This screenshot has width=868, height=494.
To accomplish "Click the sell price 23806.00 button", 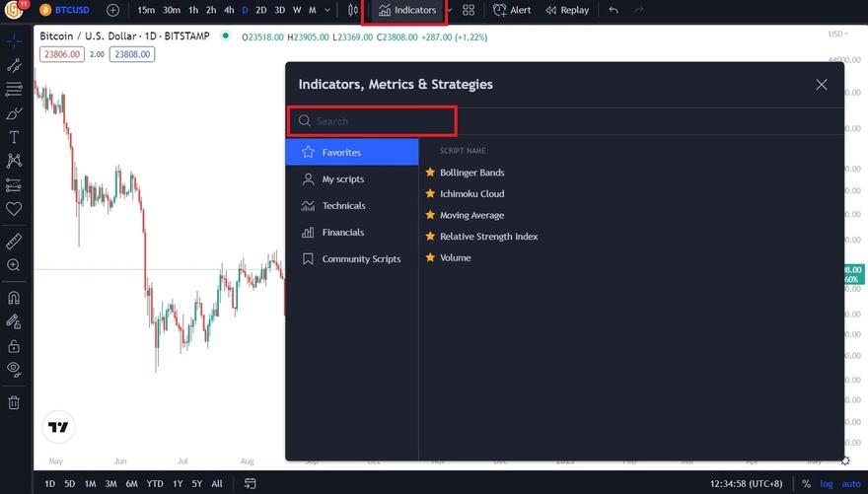I will point(62,54).
